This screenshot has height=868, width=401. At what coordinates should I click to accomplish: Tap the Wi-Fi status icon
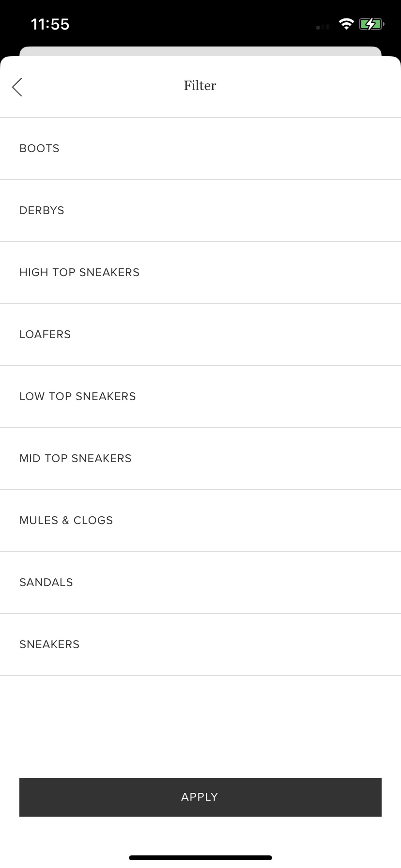(346, 24)
